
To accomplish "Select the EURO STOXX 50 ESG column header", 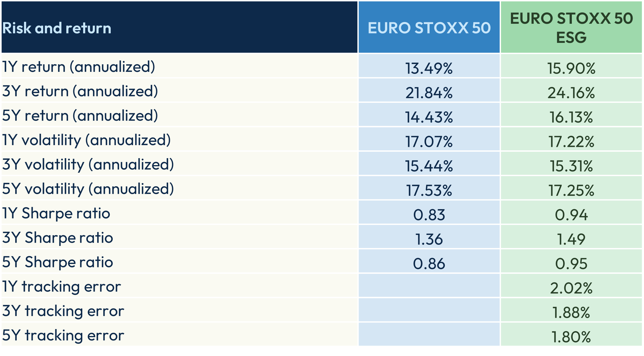I will pyautogui.click(x=571, y=28).
